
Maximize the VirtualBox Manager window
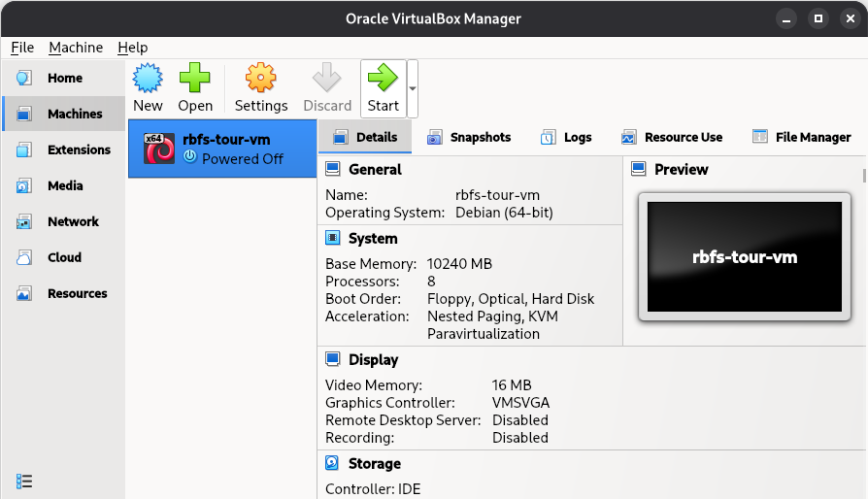coord(818,18)
